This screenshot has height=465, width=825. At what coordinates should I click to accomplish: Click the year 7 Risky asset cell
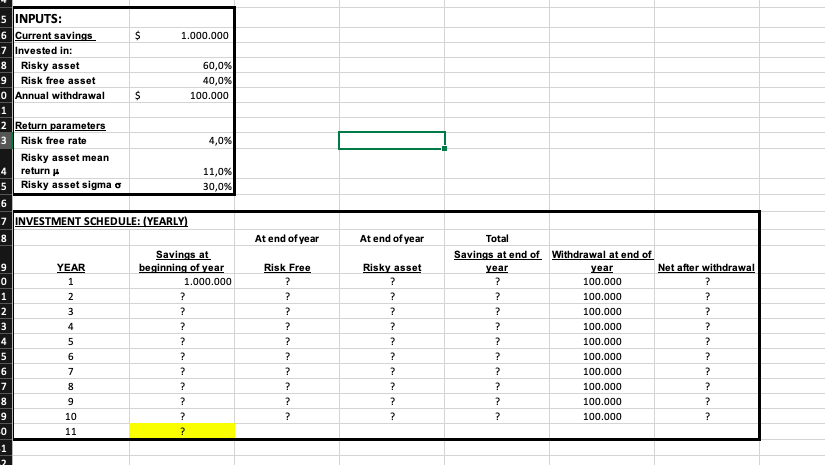(392, 371)
